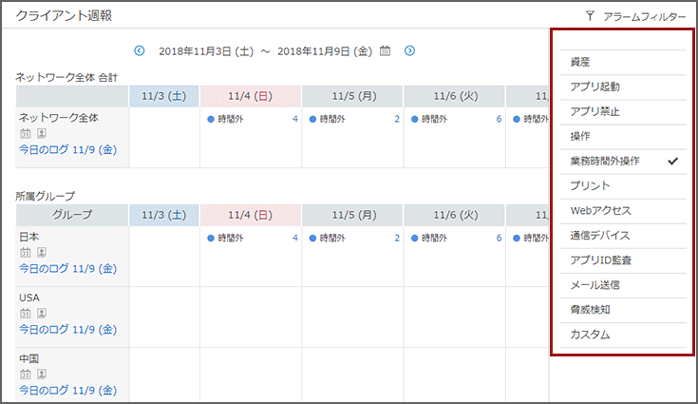Open 今日のログ link for ネットワーク全体
Image resolution: width=698 pixels, height=404 pixels.
pos(68,149)
